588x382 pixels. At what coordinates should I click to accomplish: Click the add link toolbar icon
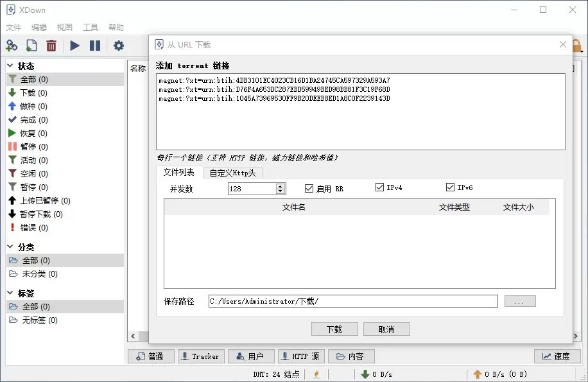coord(12,46)
